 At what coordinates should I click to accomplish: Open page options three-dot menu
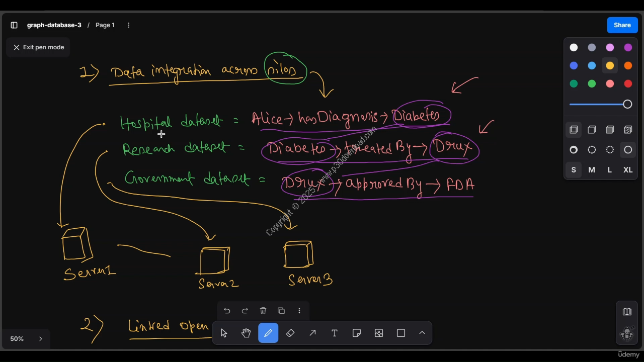point(128,25)
